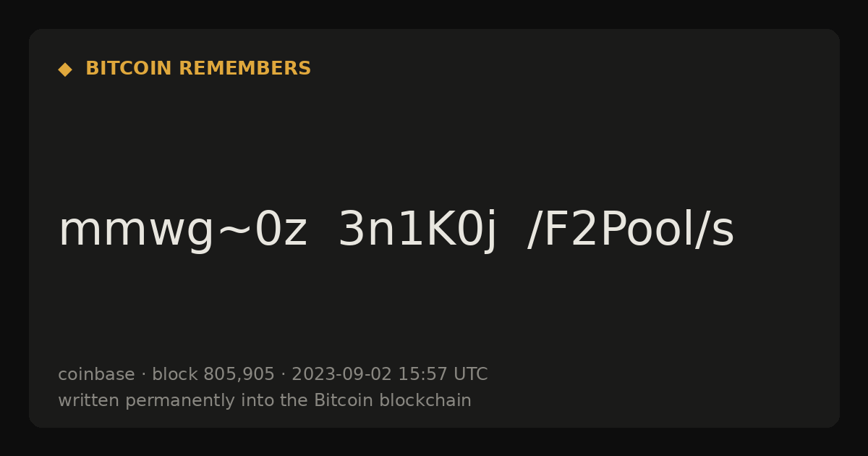Click the coinbase label in footer

point(96,374)
